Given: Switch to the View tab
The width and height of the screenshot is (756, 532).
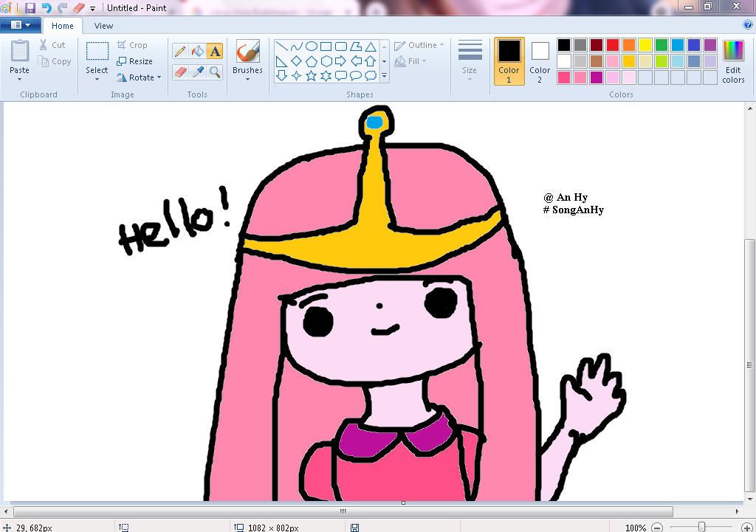Looking at the screenshot, I should coord(103,26).
